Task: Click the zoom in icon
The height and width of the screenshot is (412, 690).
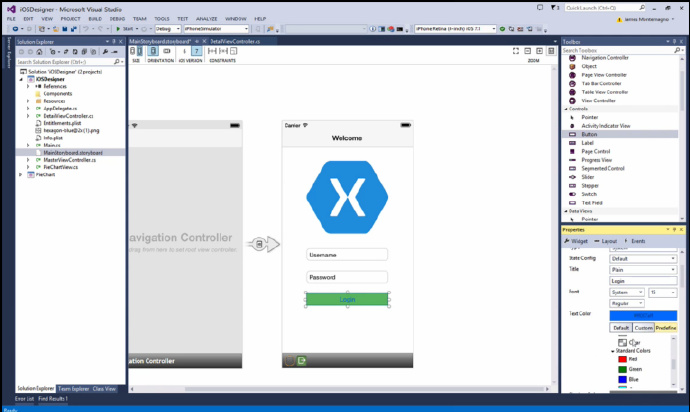Action: [540, 51]
